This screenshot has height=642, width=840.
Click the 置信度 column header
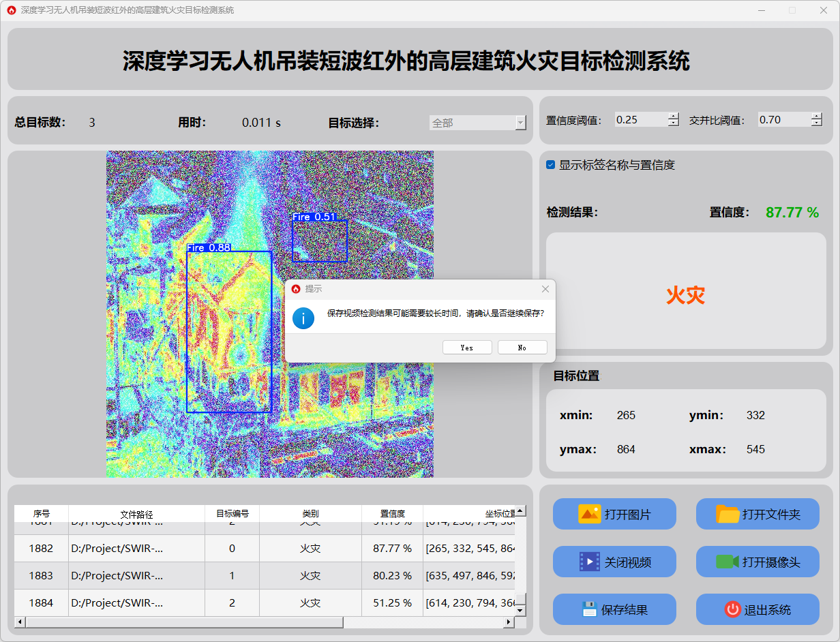[x=392, y=514]
